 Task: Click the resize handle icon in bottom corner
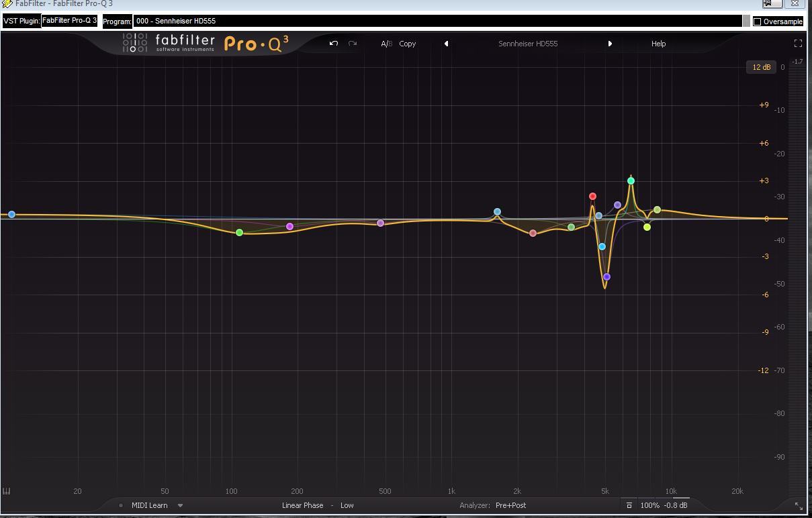pyautogui.click(x=799, y=506)
